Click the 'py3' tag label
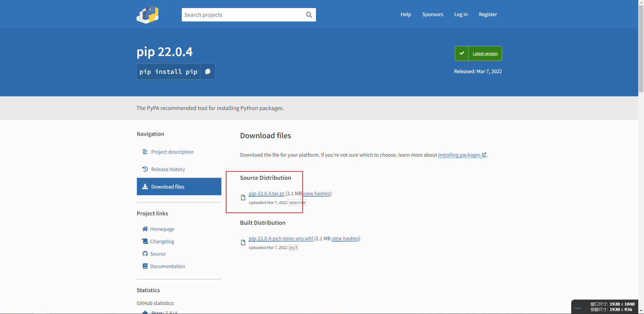Viewport: 644px width, 314px height. [293, 248]
